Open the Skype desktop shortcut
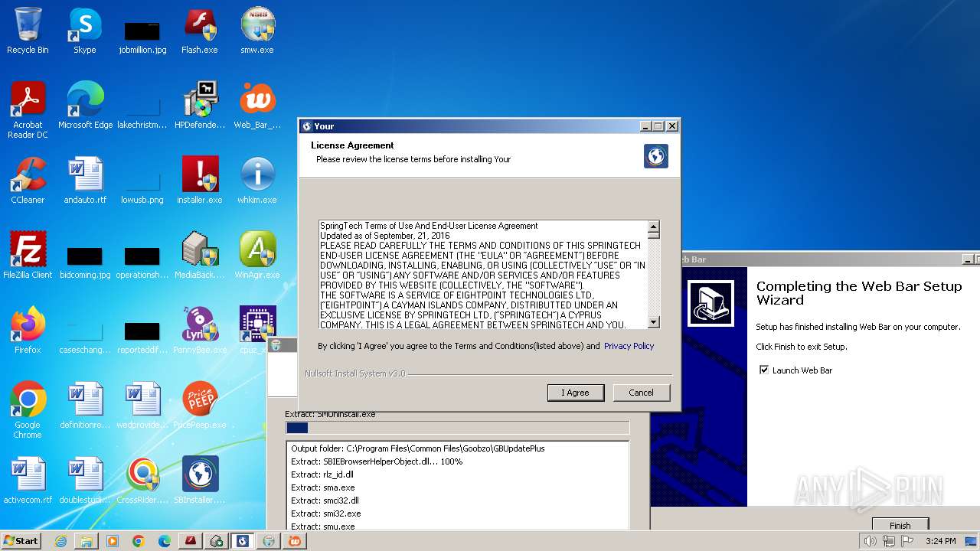 84,31
